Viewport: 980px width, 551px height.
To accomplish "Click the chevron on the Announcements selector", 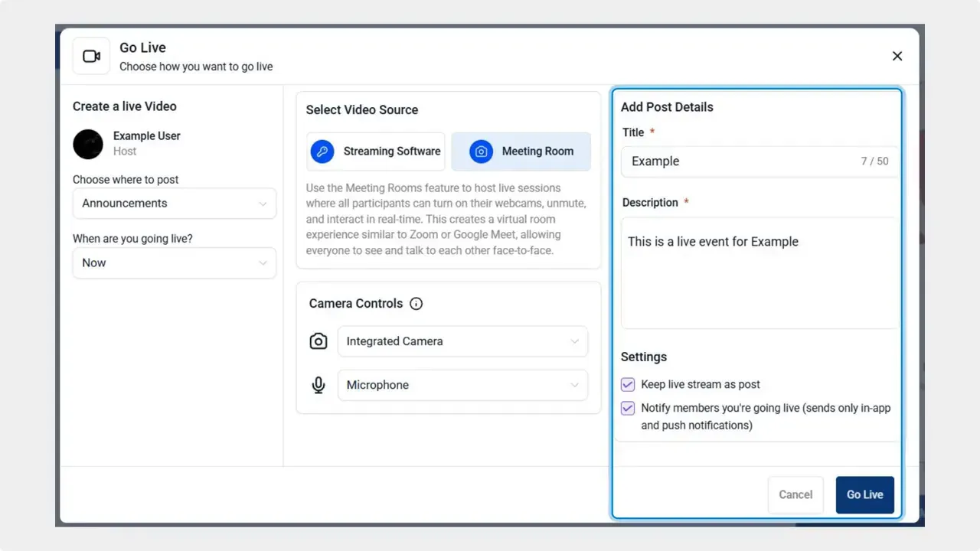I will pyautogui.click(x=264, y=204).
